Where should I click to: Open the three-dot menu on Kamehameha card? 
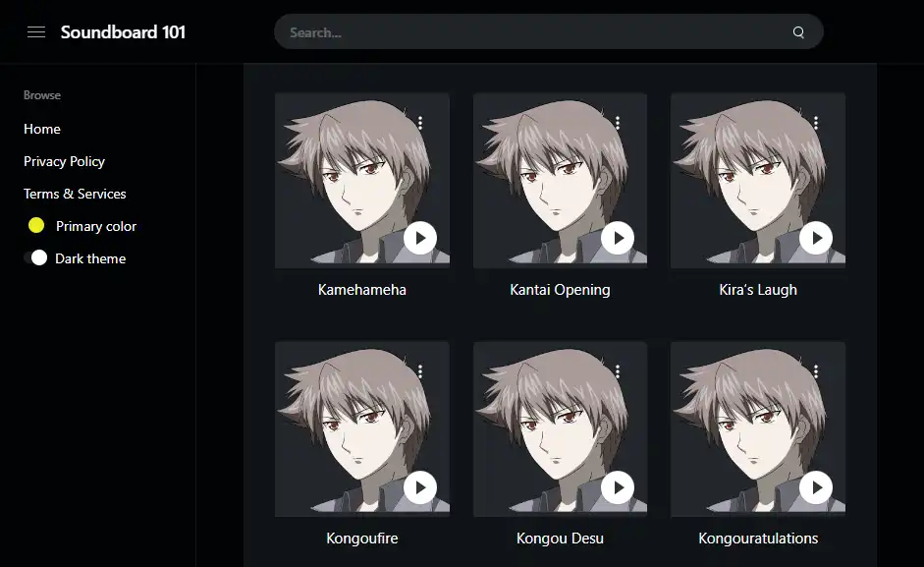coord(420,123)
